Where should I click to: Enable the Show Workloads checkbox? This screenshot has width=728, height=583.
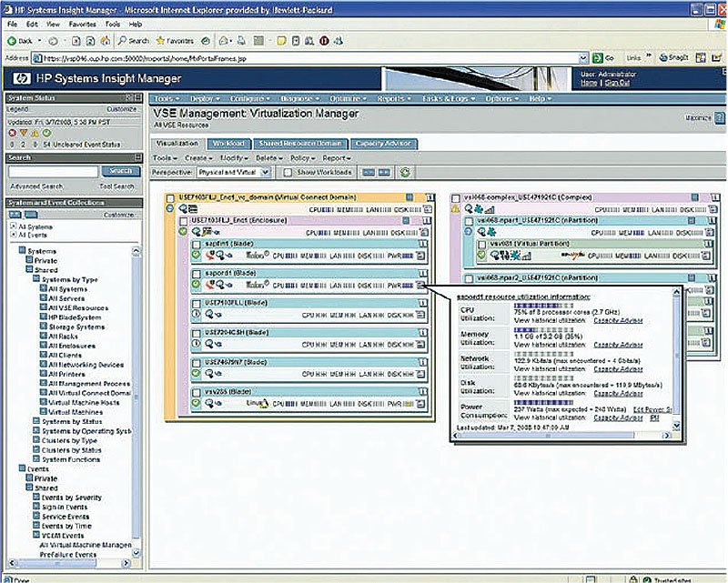tap(286, 171)
